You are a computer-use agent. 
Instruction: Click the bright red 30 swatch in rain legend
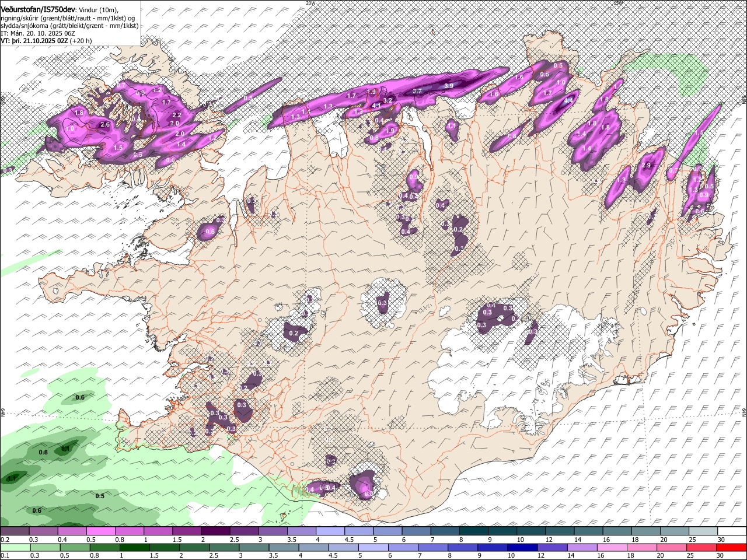coord(731,547)
